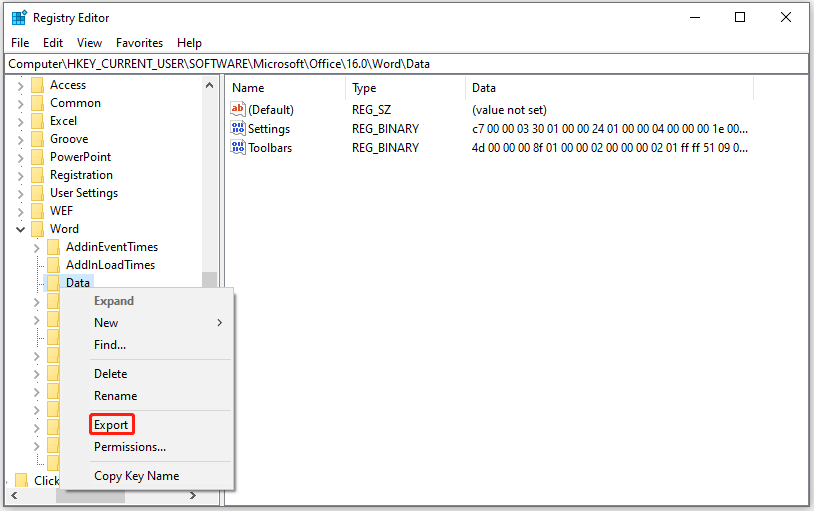Click the Type column header
This screenshot has height=511, width=814.
(x=364, y=88)
